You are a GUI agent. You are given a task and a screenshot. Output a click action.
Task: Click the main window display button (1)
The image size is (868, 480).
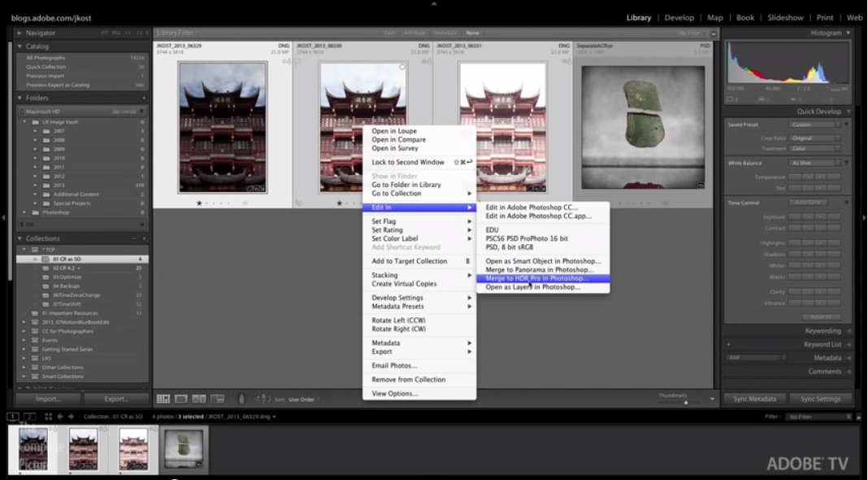click(14, 417)
